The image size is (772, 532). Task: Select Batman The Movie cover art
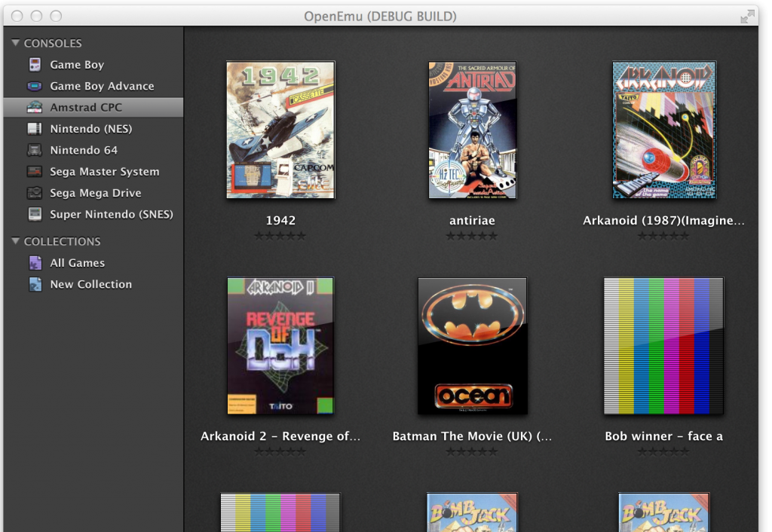point(472,346)
